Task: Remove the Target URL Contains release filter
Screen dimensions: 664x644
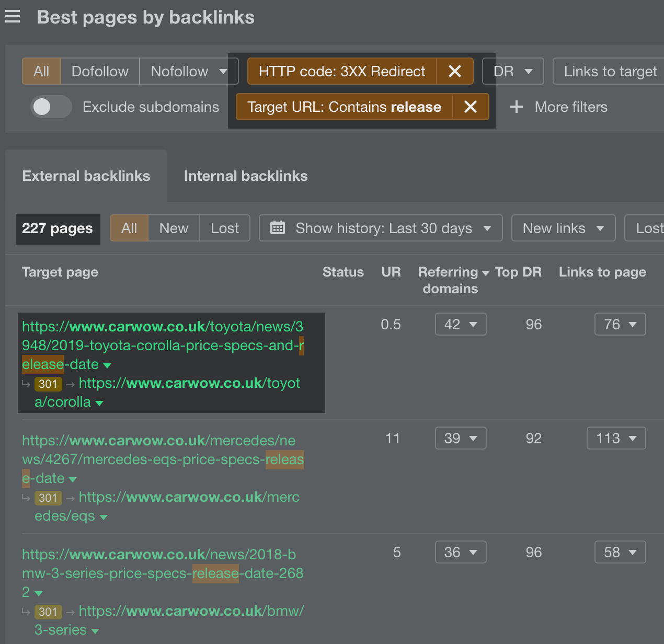Action: point(470,107)
